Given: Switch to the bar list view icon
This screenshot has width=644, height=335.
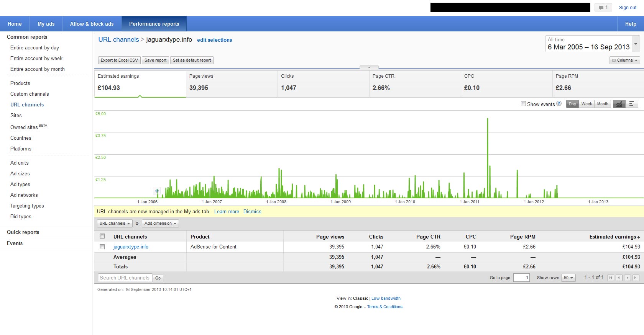Looking at the screenshot, I should tap(632, 104).
